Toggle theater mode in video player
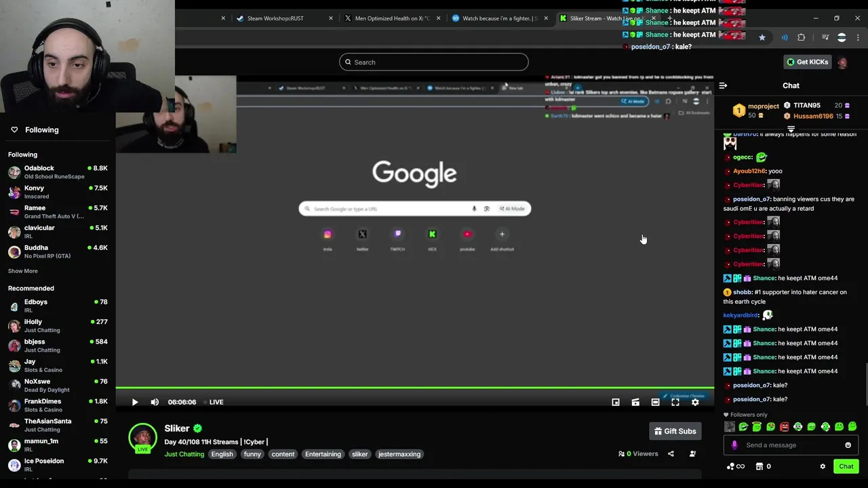The image size is (868, 488). tap(655, 402)
